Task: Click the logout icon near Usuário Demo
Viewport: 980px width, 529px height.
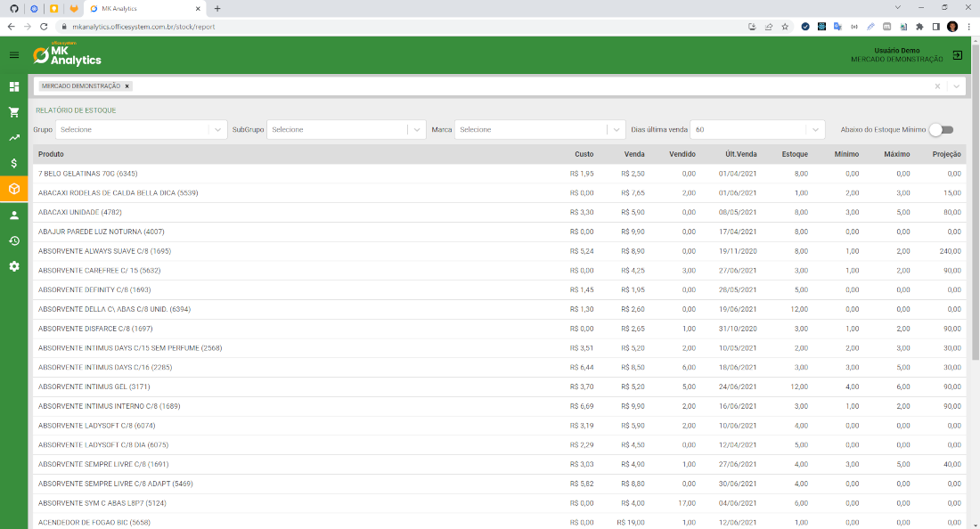Action: click(957, 54)
